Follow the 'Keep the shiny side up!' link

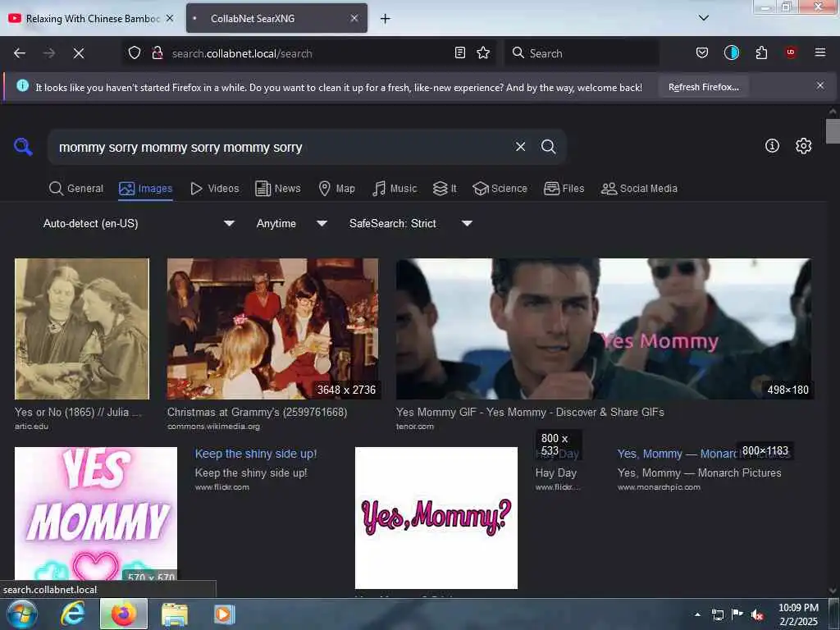[x=256, y=454]
